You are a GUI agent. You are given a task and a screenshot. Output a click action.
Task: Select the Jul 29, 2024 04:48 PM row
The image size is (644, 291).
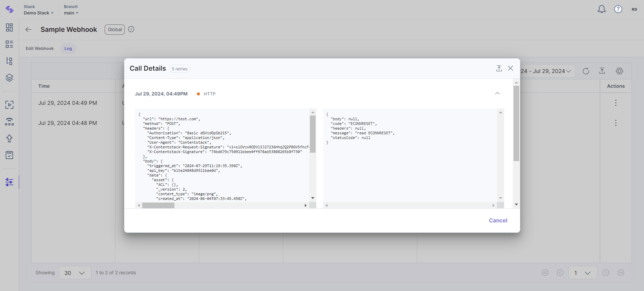coord(67,123)
